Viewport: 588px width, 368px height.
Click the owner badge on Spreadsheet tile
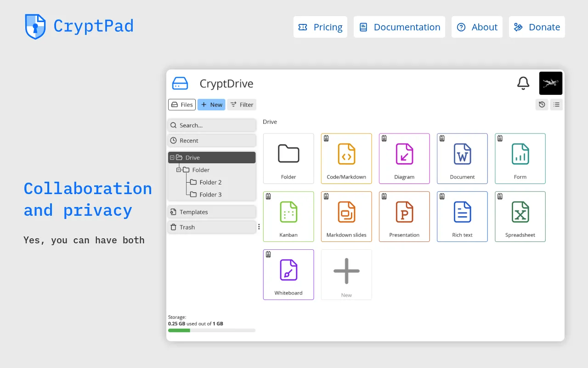(500, 196)
